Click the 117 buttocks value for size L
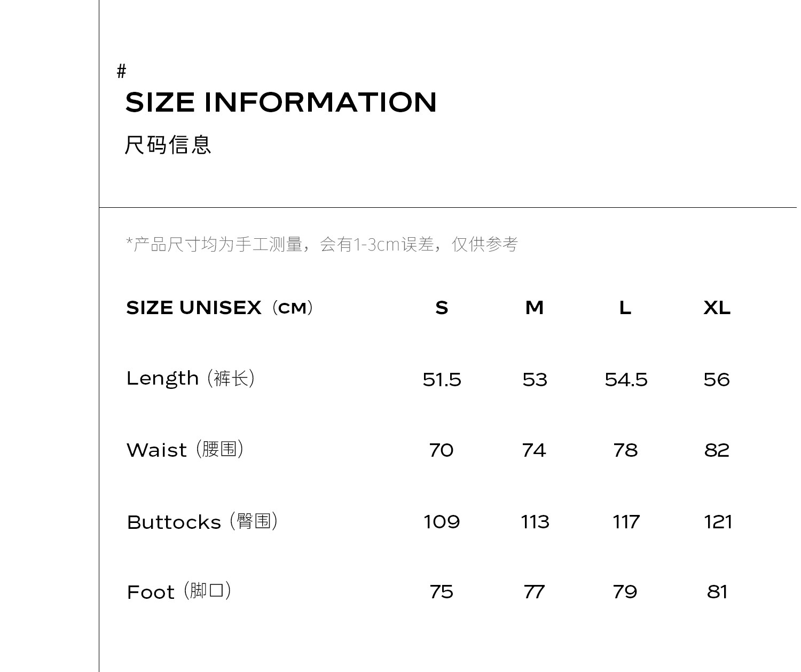Screen dimensions: 801x672 (626, 521)
